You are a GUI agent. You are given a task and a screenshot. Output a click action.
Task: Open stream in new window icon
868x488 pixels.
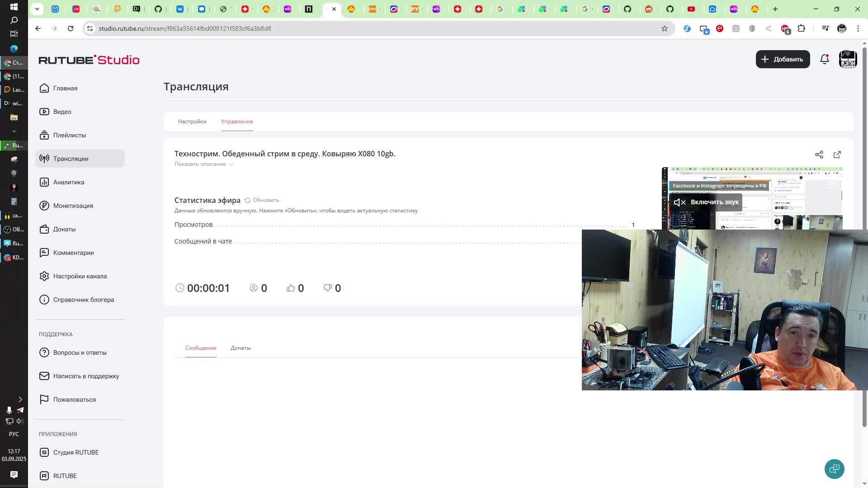click(x=837, y=155)
